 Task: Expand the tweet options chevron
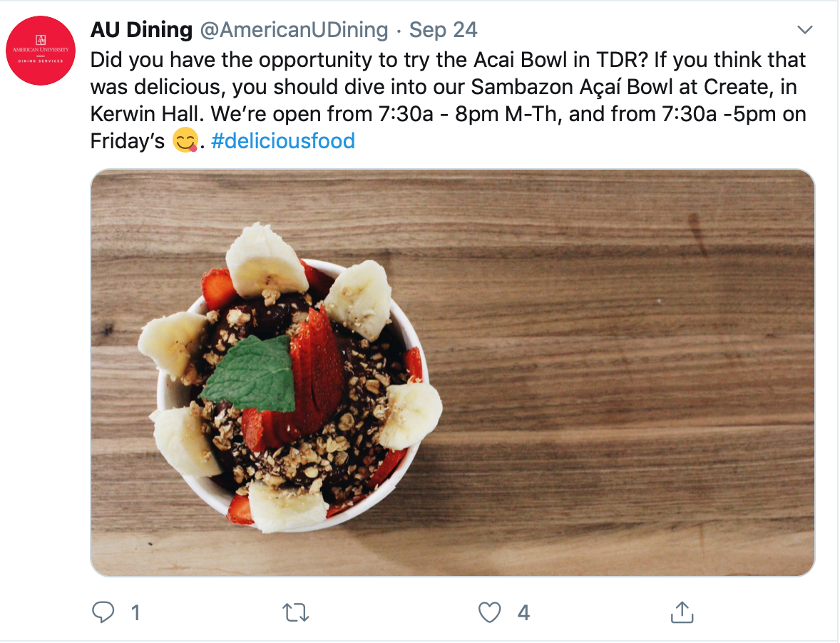point(804,30)
